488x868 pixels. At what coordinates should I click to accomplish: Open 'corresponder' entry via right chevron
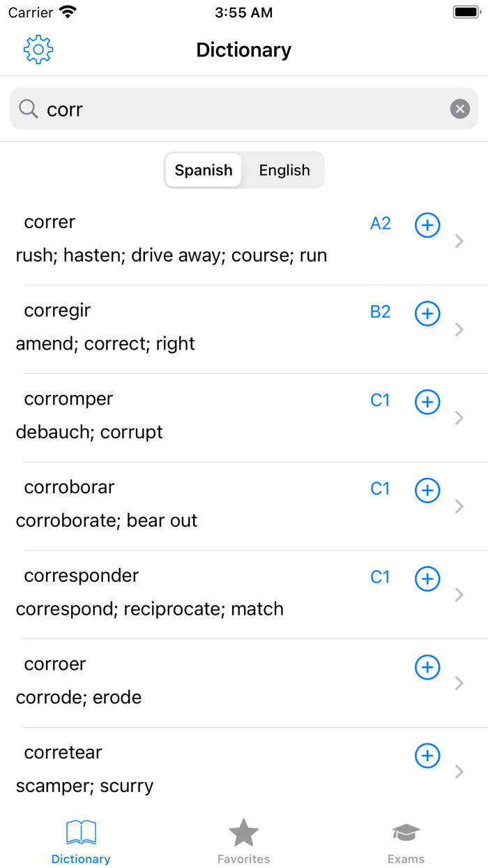click(x=459, y=594)
